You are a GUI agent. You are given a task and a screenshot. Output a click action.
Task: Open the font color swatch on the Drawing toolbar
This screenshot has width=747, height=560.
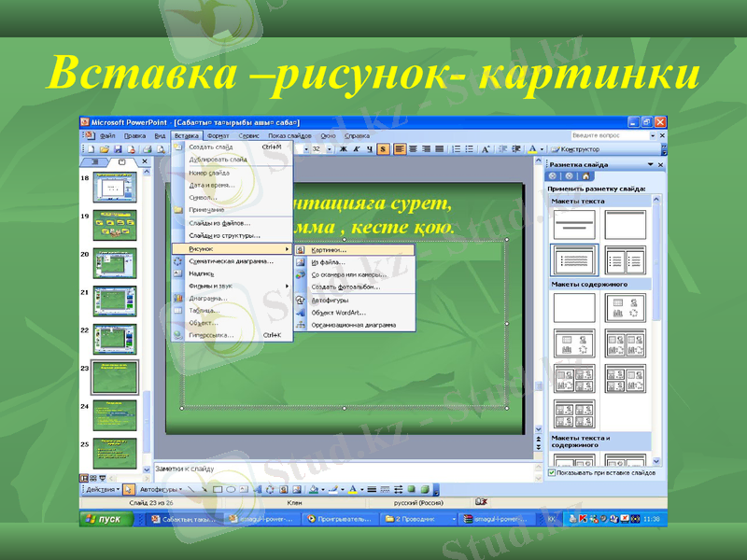(x=353, y=487)
